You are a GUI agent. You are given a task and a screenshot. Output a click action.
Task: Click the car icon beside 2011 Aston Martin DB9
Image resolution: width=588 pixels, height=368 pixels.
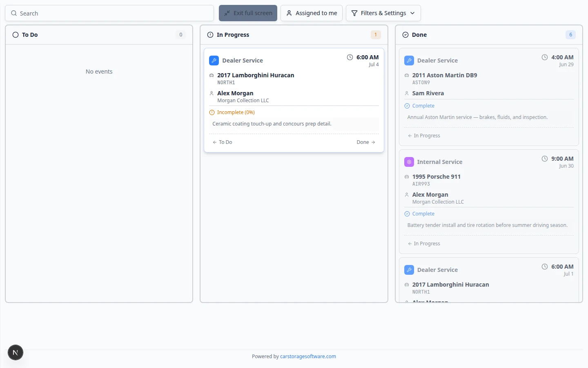pyautogui.click(x=407, y=75)
